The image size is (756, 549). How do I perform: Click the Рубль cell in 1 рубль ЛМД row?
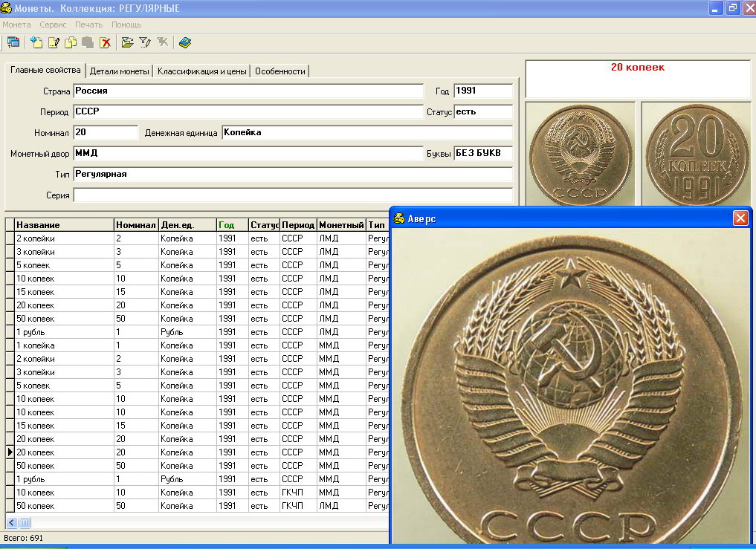[187, 332]
